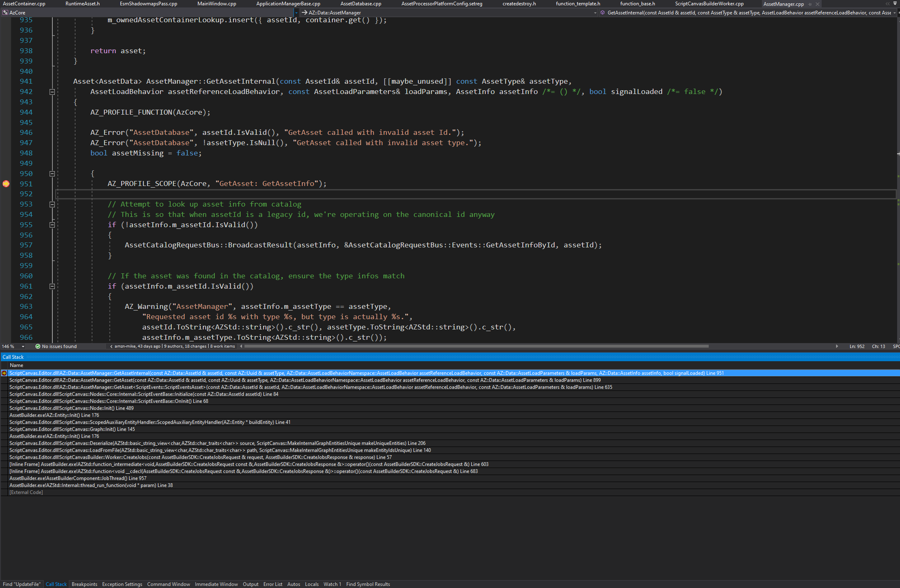Close the AssetManager.cpp tab

point(818,4)
